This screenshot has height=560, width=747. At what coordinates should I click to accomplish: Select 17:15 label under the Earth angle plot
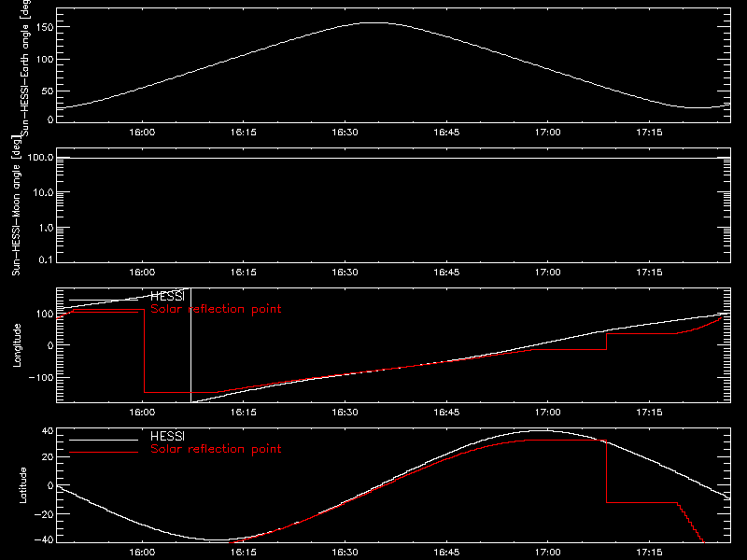tap(649, 132)
